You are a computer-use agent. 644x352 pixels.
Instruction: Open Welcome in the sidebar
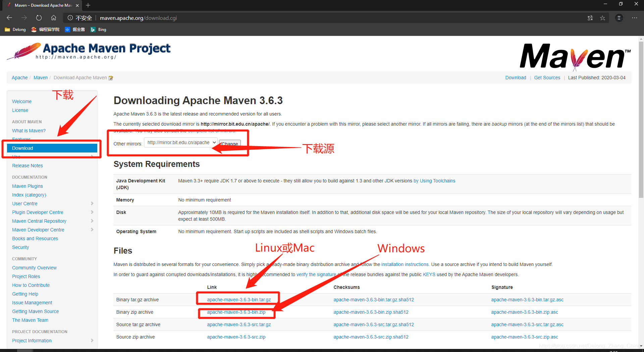coord(22,101)
